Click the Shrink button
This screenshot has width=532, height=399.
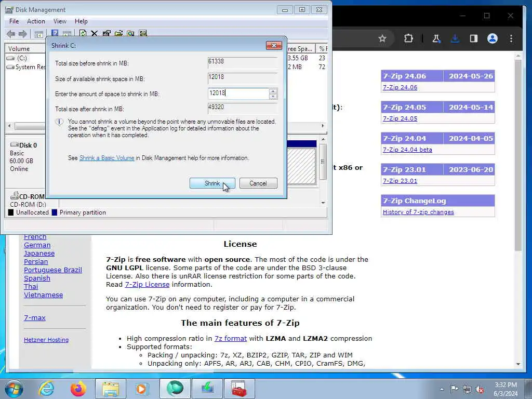pos(212,183)
